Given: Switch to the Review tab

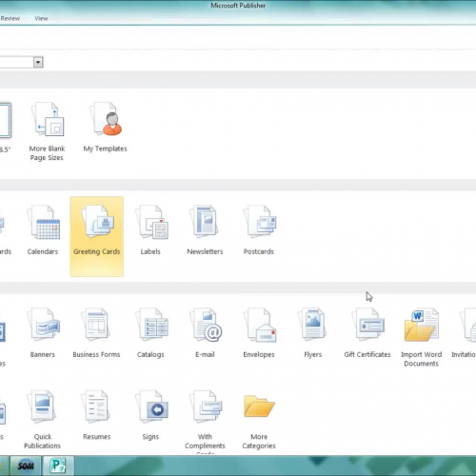Looking at the screenshot, I should 10,18.
